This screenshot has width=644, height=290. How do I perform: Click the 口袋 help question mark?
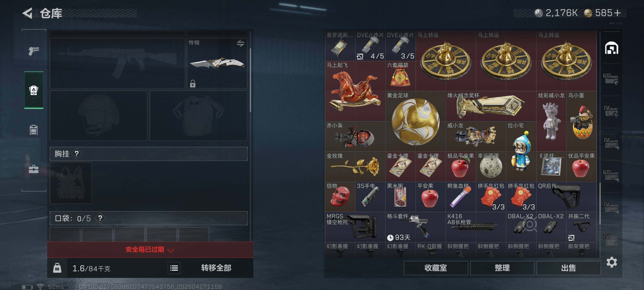(100, 218)
